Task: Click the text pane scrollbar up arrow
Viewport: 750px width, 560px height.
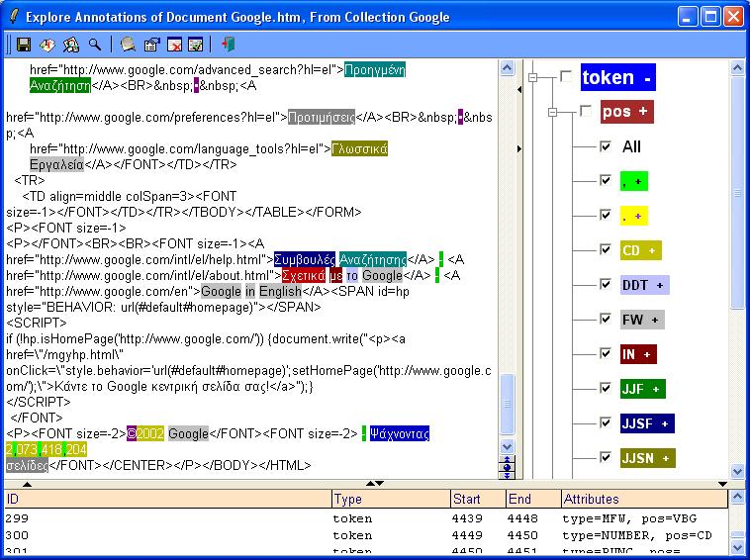Action: (x=507, y=68)
